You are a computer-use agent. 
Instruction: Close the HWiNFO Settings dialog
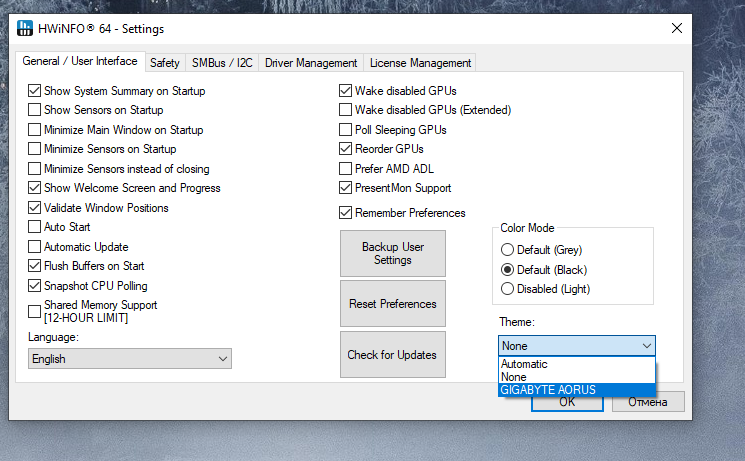click(677, 29)
